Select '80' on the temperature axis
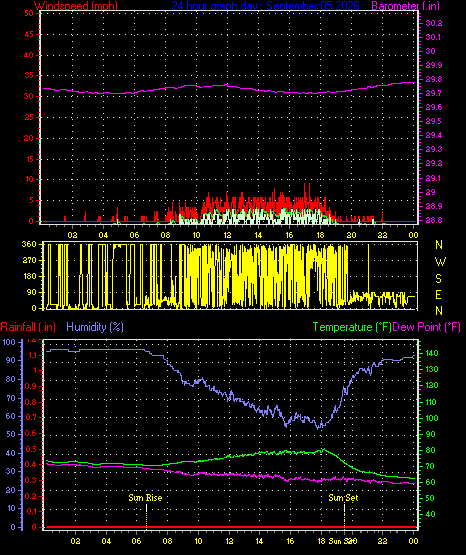This screenshot has height=555, width=466. pos(430,451)
